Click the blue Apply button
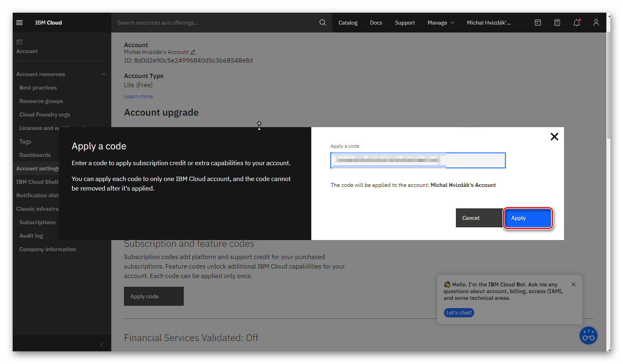The width and height of the screenshot is (623, 364). pyautogui.click(x=528, y=218)
